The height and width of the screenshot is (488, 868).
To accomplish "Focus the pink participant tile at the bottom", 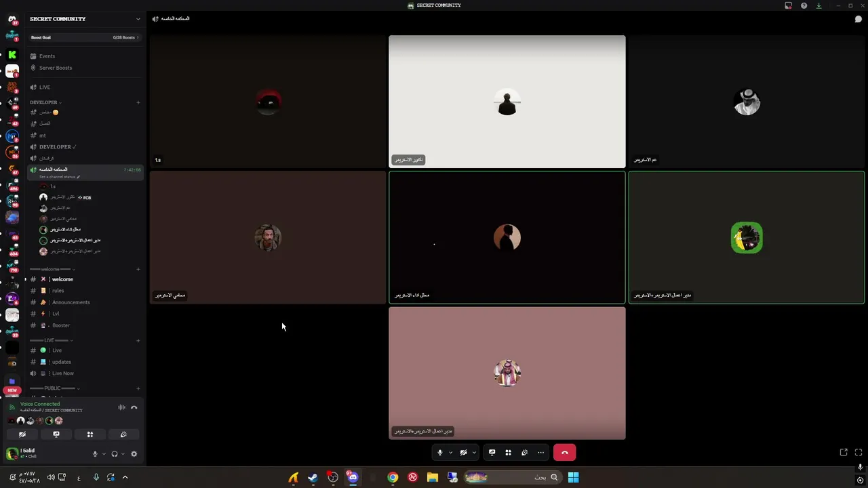I will click(x=507, y=373).
